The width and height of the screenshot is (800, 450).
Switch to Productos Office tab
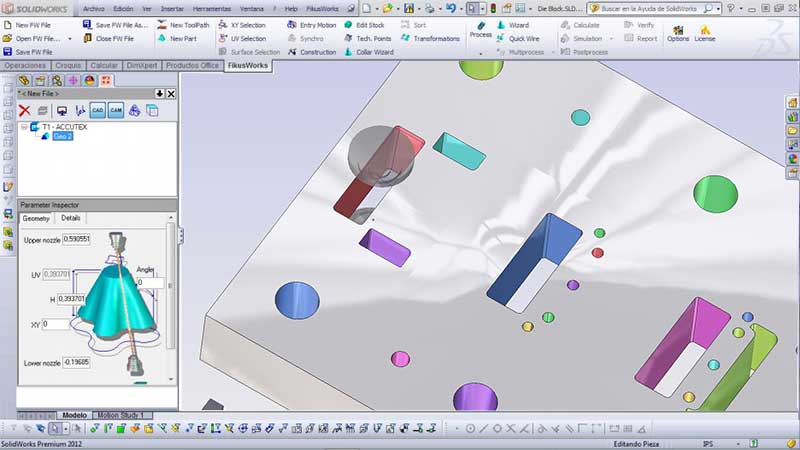tap(192, 65)
